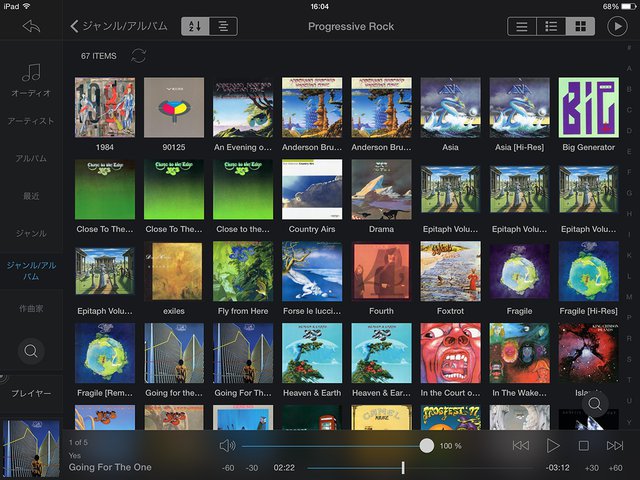Image resolution: width=640 pixels, height=480 pixels.
Task: Go to the previous track
Action: (521, 445)
